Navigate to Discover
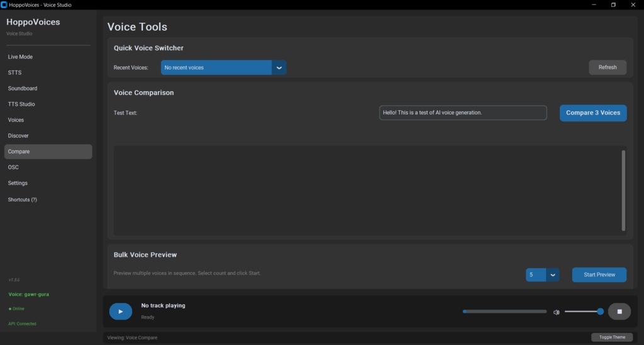Viewport: 644px width, 345px height. click(48, 136)
